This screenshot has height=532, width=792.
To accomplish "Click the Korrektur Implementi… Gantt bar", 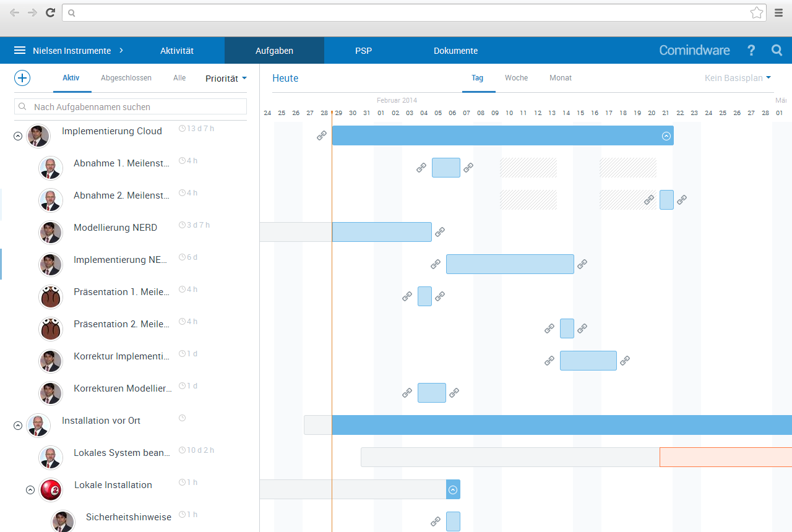I will [x=588, y=361].
